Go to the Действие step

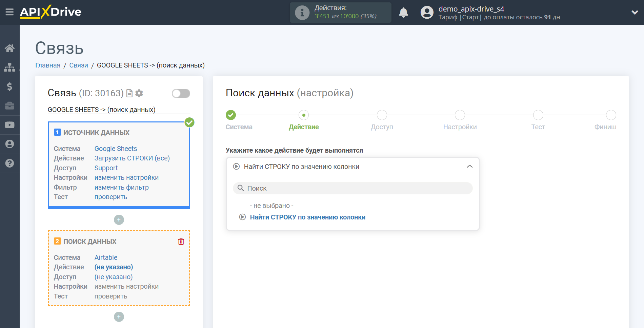pos(304,115)
